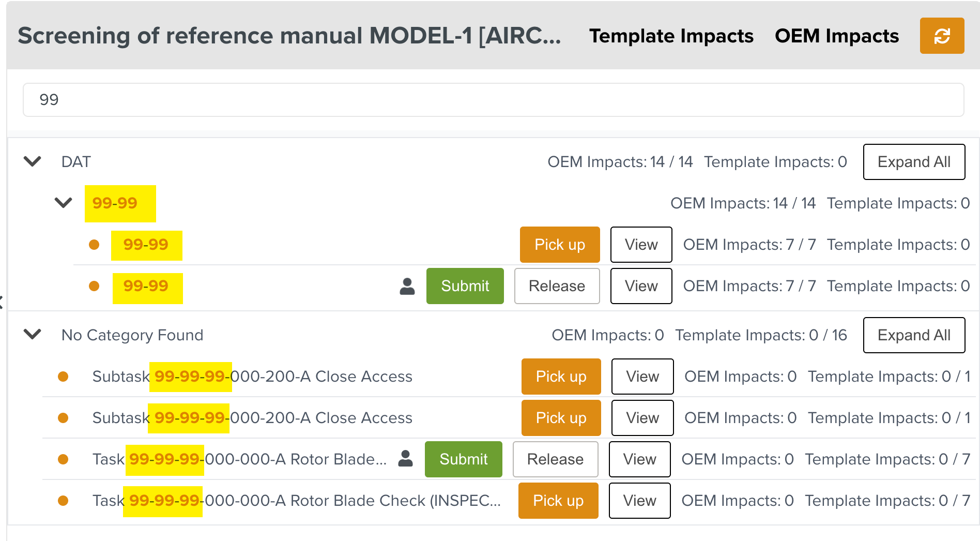The image size is (980, 541).
Task: Click the orange refresh icon button
Action: [942, 36]
